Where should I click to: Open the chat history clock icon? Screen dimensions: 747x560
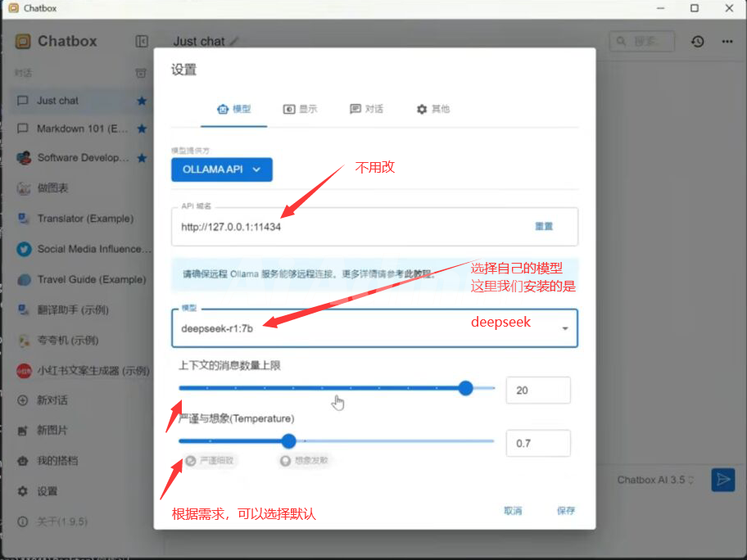697,41
